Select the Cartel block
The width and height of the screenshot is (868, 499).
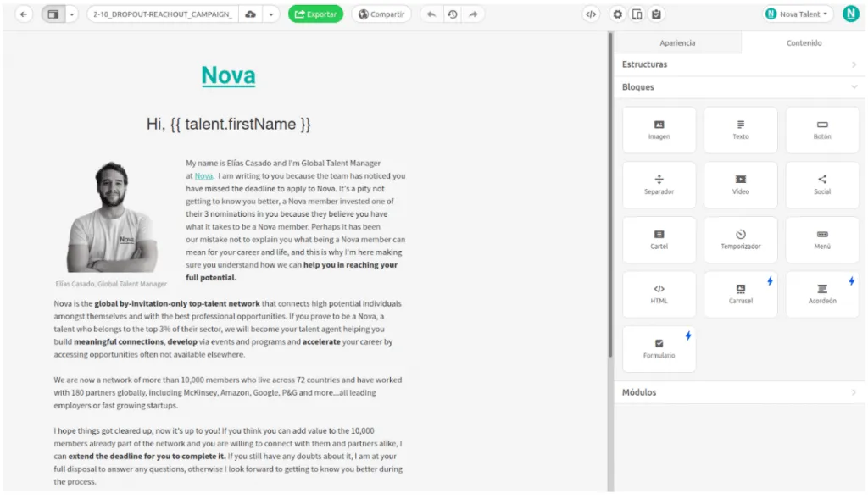pyautogui.click(x=659, y=240)
